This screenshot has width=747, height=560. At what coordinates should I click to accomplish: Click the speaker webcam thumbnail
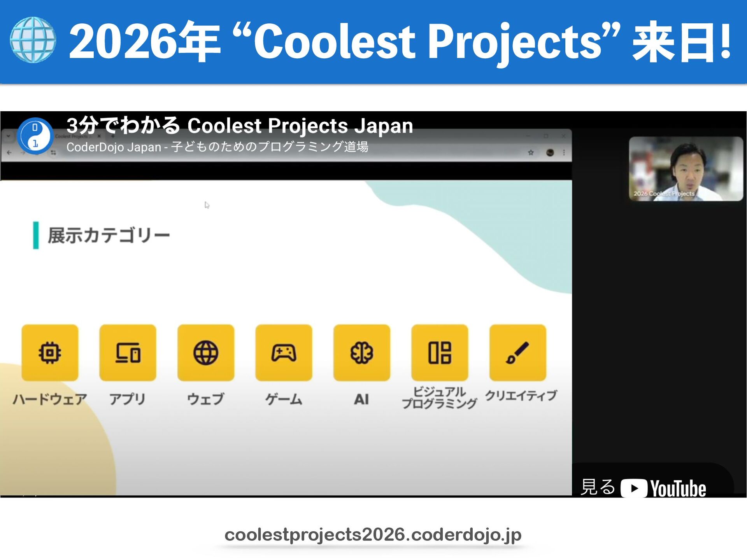tap(686, 168)
